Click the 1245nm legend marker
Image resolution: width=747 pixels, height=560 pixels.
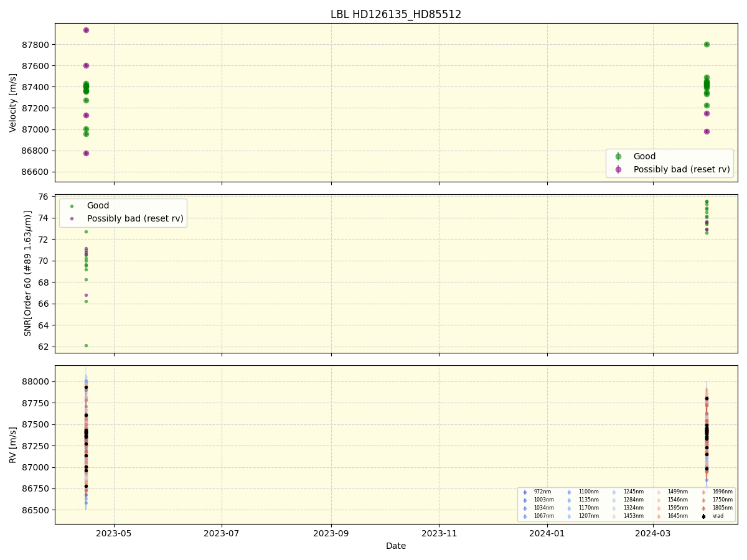click(x=614, y=492)
